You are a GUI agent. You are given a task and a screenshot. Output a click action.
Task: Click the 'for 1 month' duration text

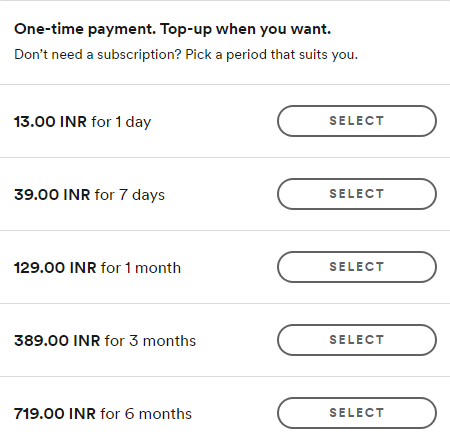(x=141, y=268)
